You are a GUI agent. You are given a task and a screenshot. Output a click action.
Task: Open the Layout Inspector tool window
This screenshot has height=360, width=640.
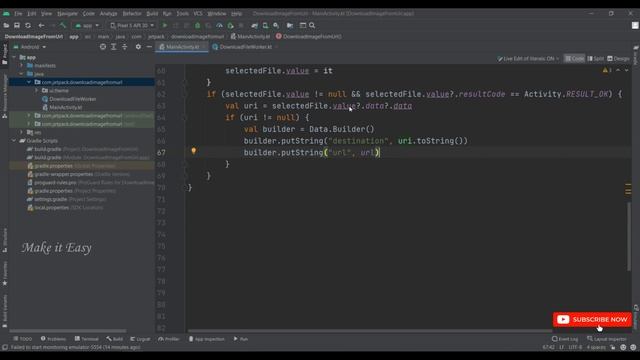pos(606,339)
